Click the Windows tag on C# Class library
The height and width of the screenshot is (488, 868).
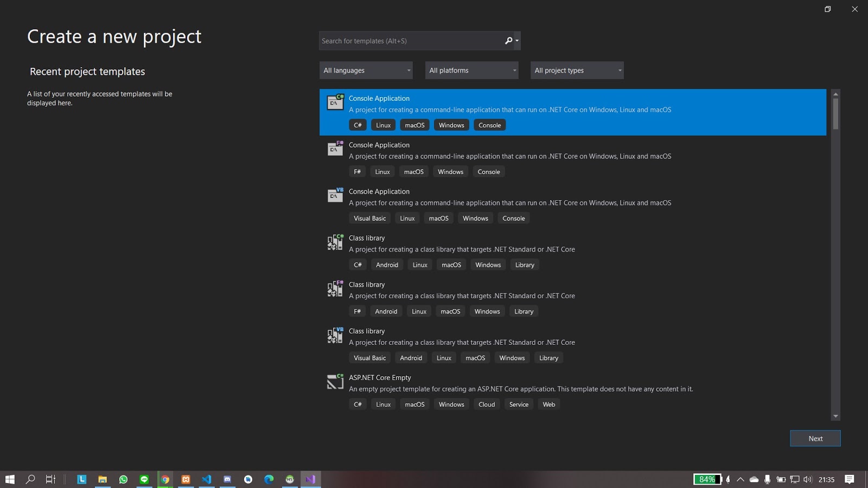coord(488,265)
